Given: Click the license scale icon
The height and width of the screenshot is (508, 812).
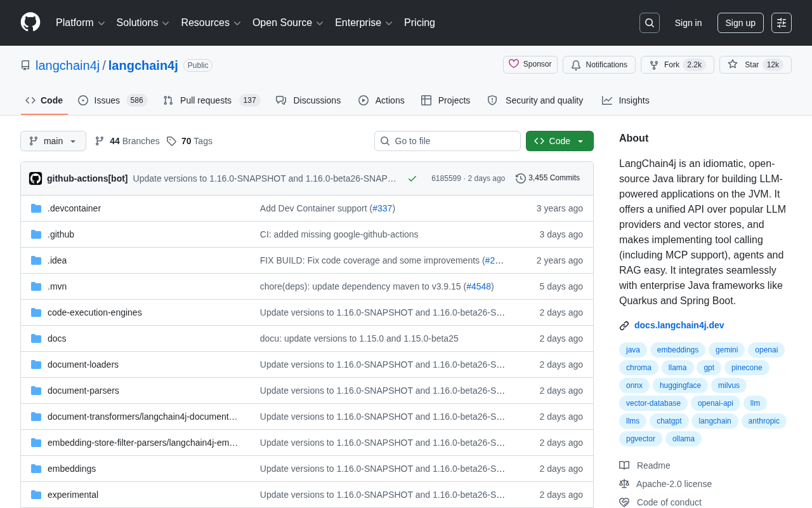Looking at the screenshot, I should (x=624, y=484).
